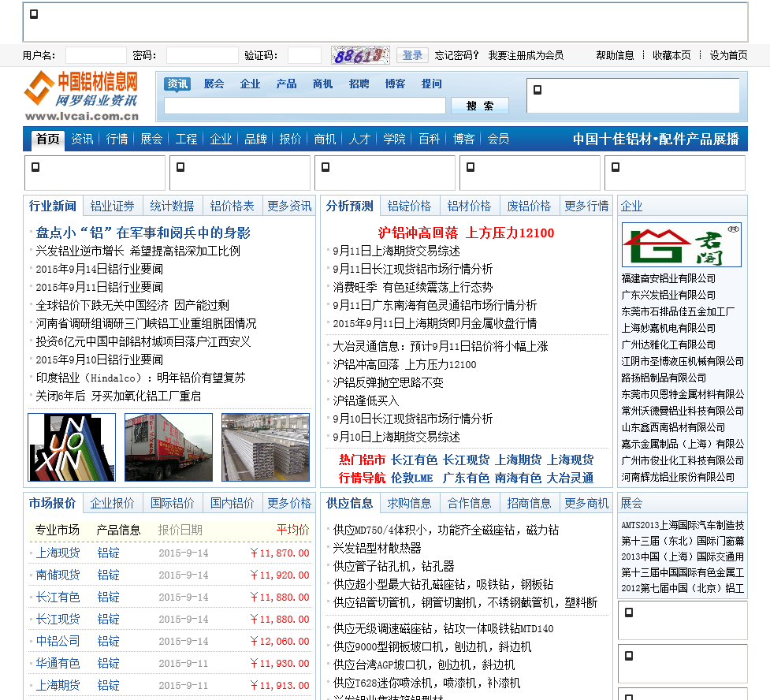Click the captcha image 88613

(360, 55)
